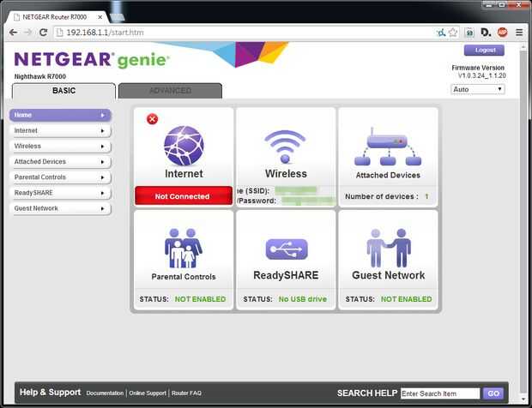532x408 pixels.
Task: Open the Wireless signal icon
Action: pos(286,147)
